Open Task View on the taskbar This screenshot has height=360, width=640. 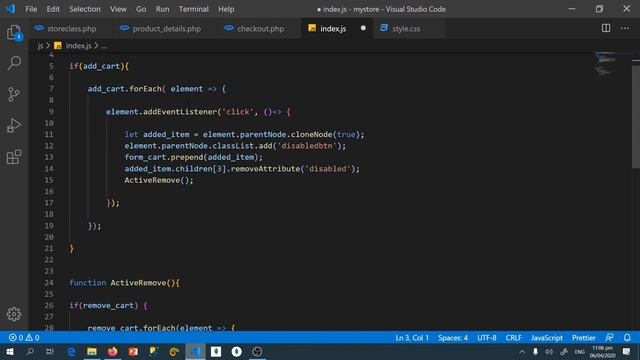tap(50, 351)
